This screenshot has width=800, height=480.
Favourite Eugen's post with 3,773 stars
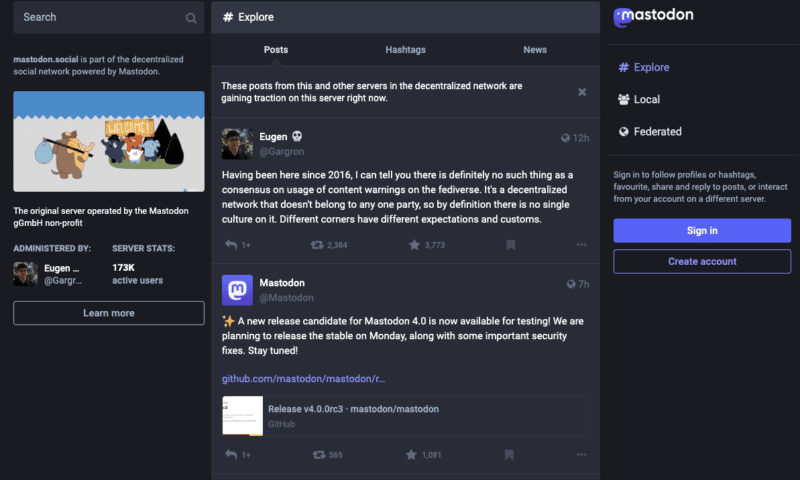coord(414,245)
